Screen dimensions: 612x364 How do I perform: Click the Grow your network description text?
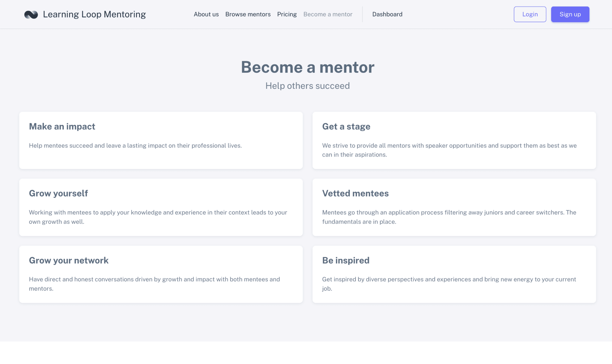(x=154, y=284)
